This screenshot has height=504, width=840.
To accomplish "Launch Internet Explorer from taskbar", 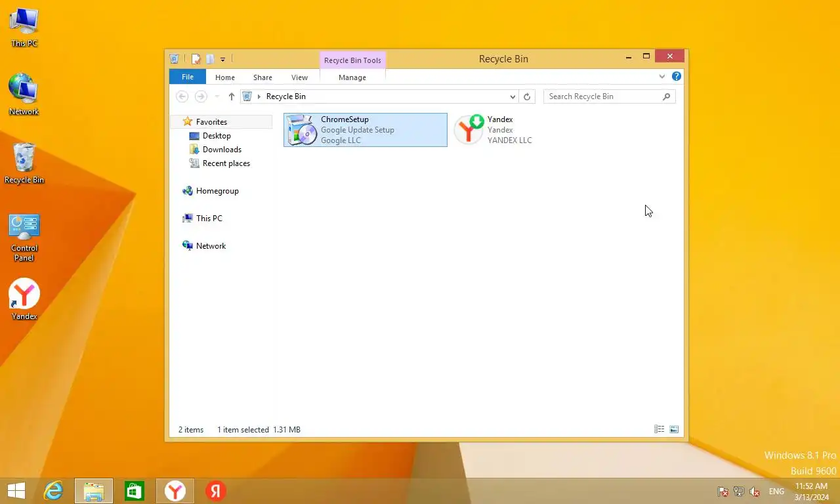I will click(x=53, y=491).
